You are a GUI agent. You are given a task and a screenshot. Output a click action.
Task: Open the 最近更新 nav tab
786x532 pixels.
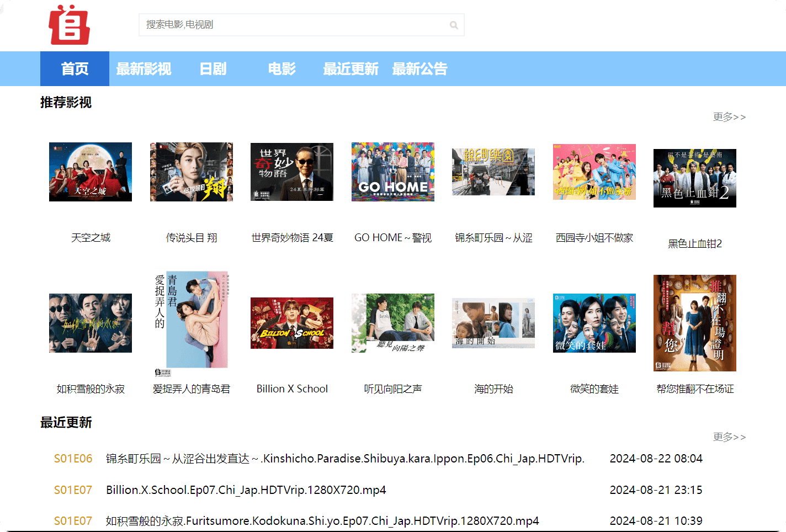(350, 69)
